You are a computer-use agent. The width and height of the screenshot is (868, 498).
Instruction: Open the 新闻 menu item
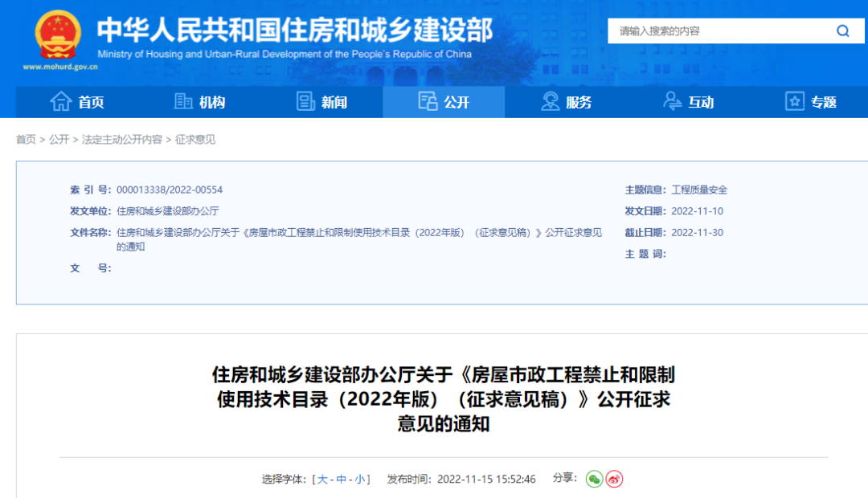tap(334, 102)
